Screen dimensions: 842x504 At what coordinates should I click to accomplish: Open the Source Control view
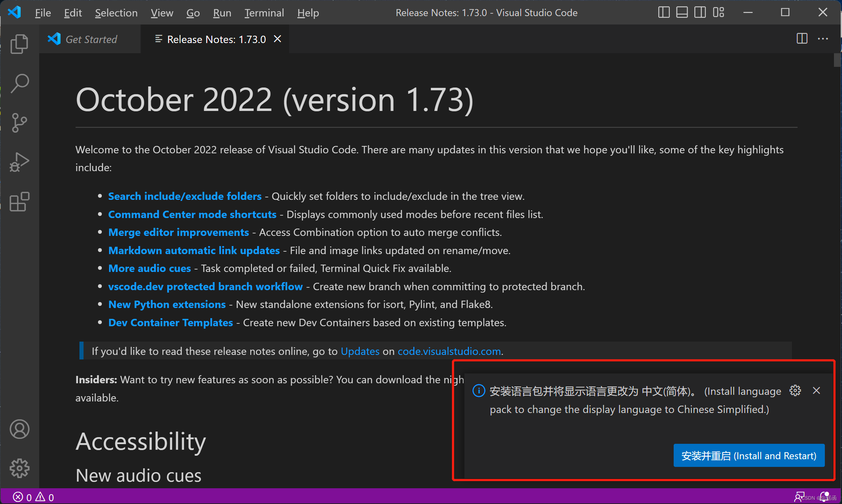pyautogui.click(x=19, y=123)
